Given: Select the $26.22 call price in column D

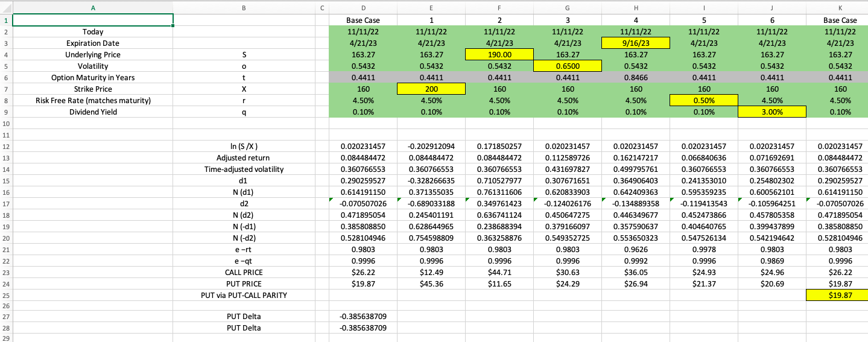Looking at the screenshot, I should [363, 272].
